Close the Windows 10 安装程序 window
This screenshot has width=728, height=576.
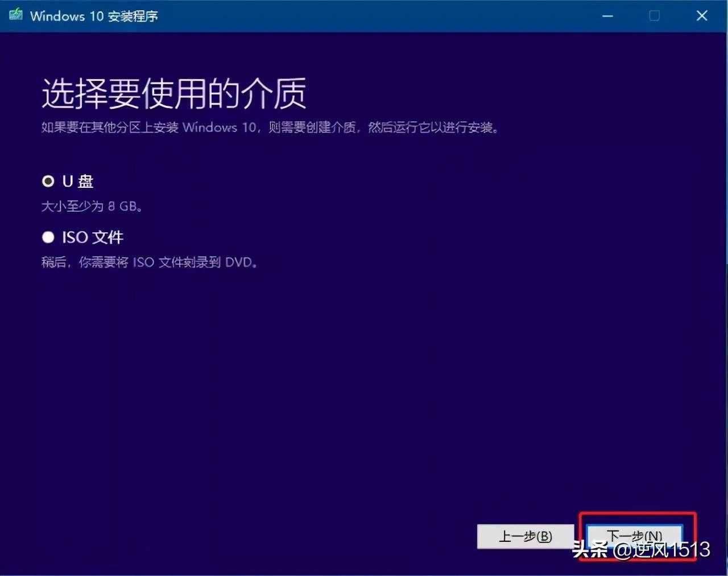(702, 16)
